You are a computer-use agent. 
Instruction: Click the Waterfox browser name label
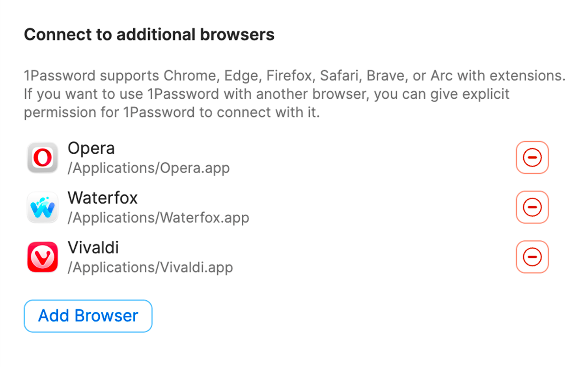pos(102,198)
